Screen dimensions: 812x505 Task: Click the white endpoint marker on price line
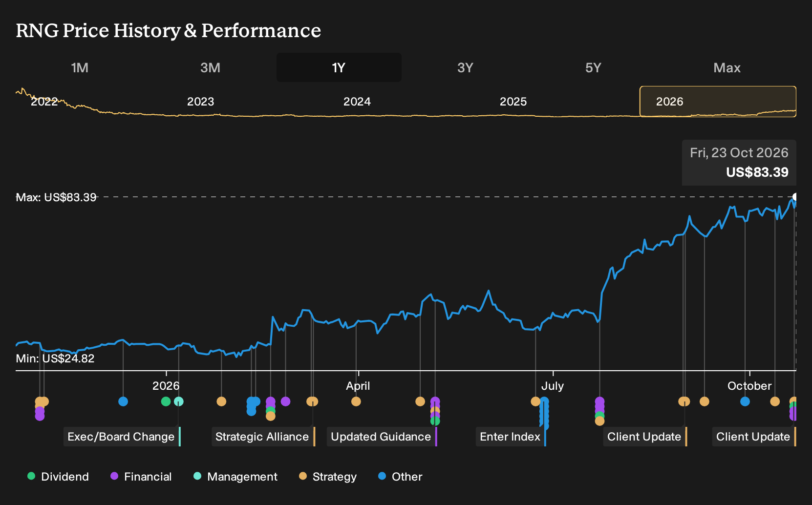tap(795, 197)
